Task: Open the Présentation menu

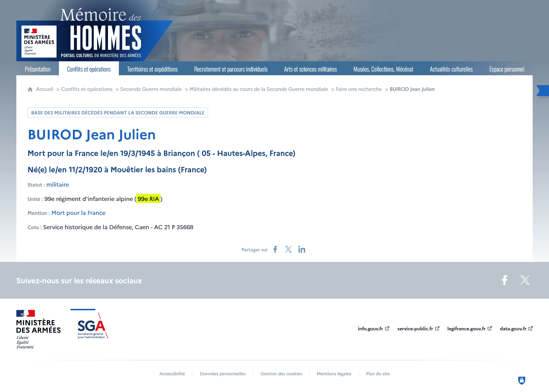Action: click(x=37, y=69)
